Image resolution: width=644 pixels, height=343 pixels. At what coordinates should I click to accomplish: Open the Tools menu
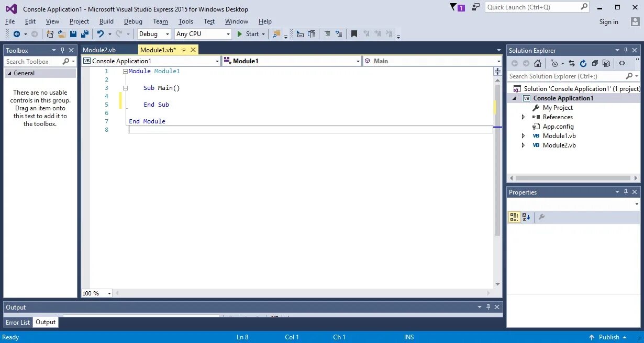pos(186,21)
